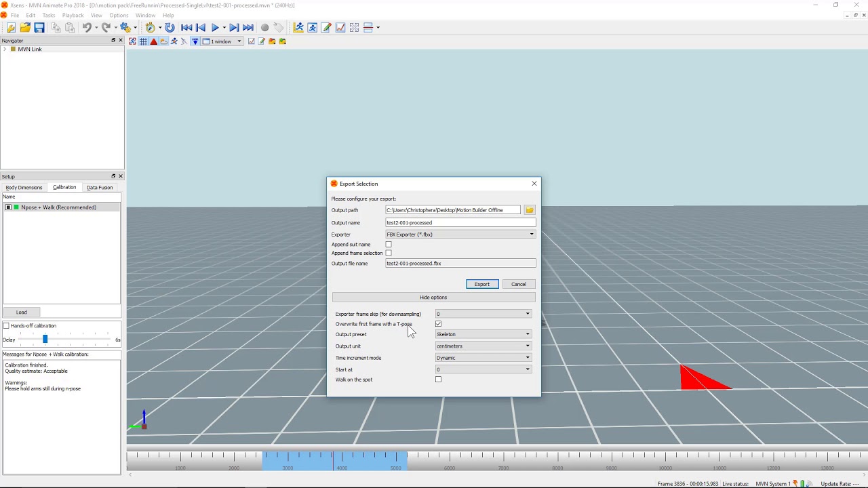Toggle the floor grid icon in viewport toolbar

143,41
